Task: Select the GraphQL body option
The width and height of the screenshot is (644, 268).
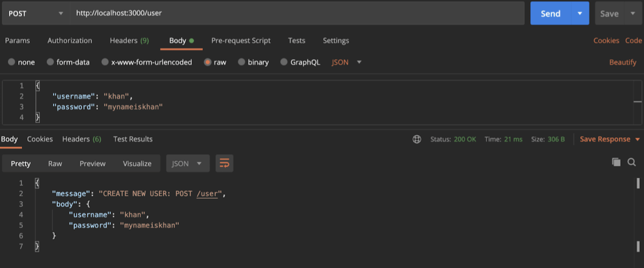Action: 284,62
